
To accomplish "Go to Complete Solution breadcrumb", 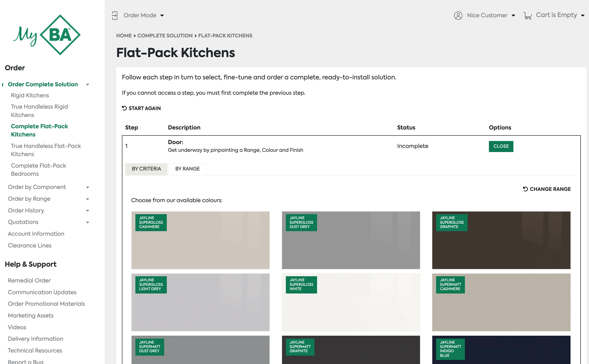I will [165, 36].
